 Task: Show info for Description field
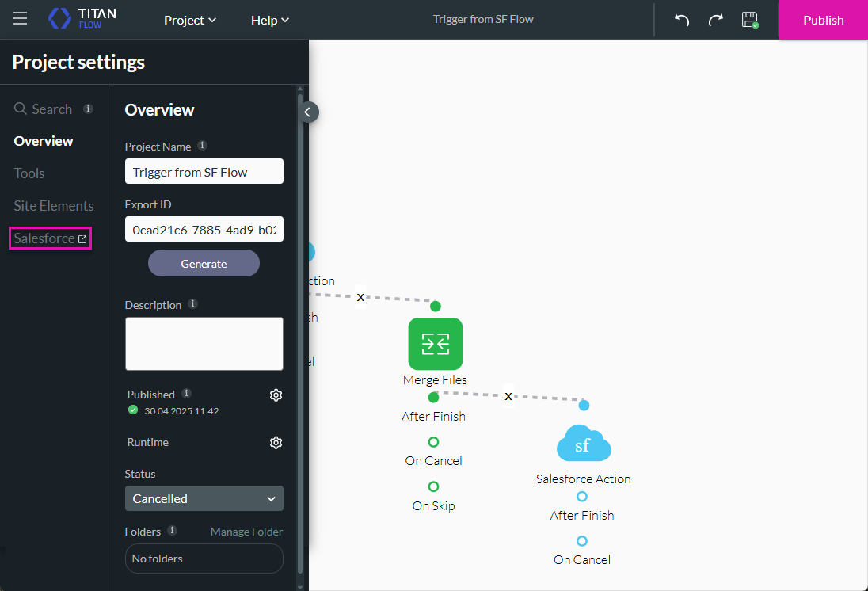coord(192,304)
